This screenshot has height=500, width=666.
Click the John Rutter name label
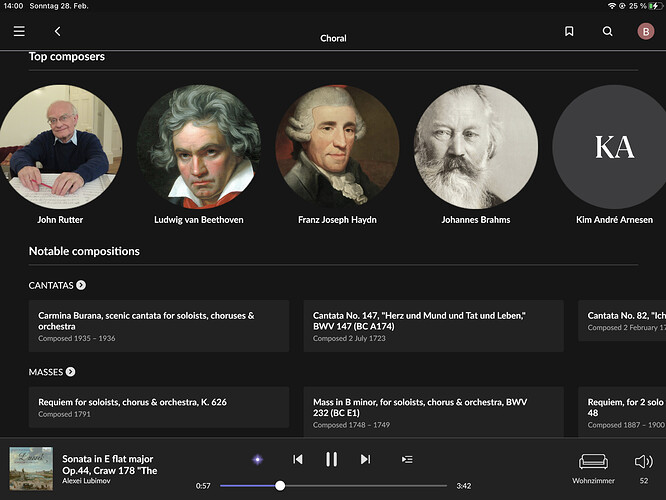coord(60,220)
